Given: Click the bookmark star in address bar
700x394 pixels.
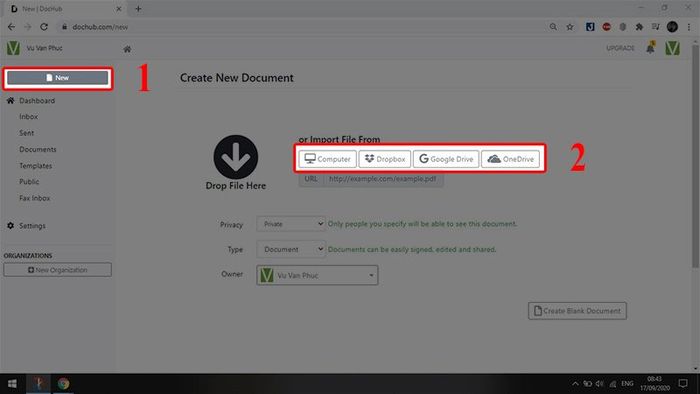Looking at the screenshot, I should 570,27.
